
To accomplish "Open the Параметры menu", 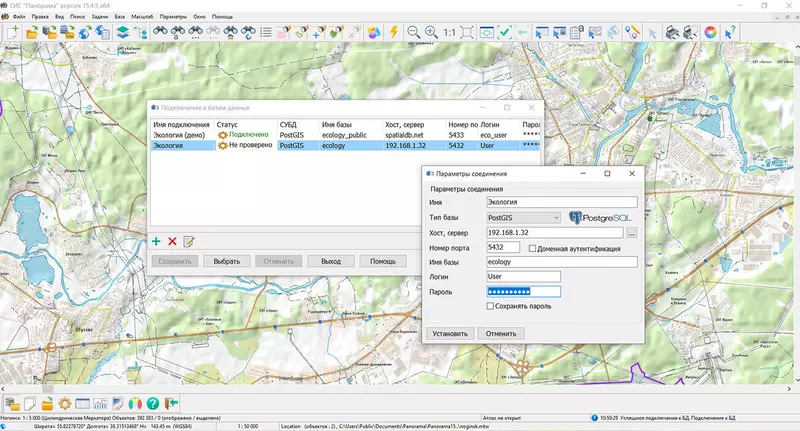I will tap(173, 17).
